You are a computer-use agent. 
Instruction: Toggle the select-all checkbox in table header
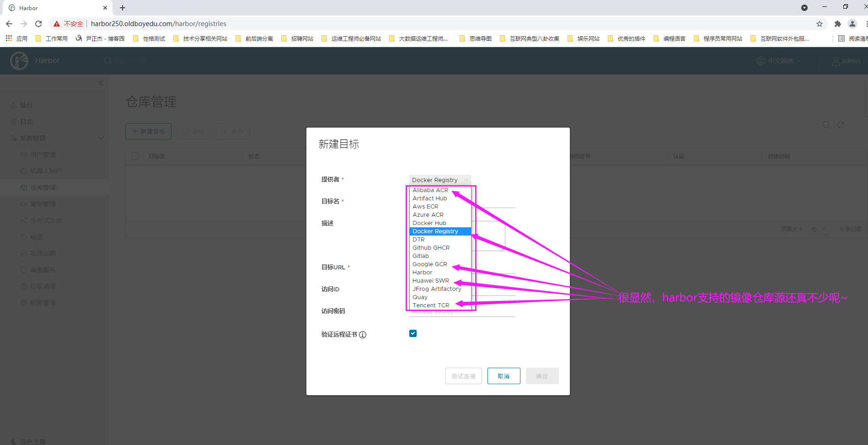(x=135, y=156)
